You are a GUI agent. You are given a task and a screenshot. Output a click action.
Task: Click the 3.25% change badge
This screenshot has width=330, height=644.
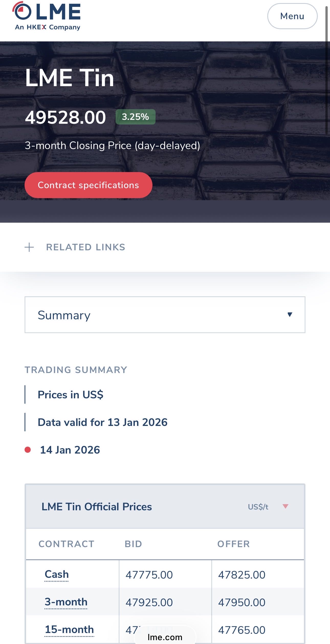click(135, 117)
